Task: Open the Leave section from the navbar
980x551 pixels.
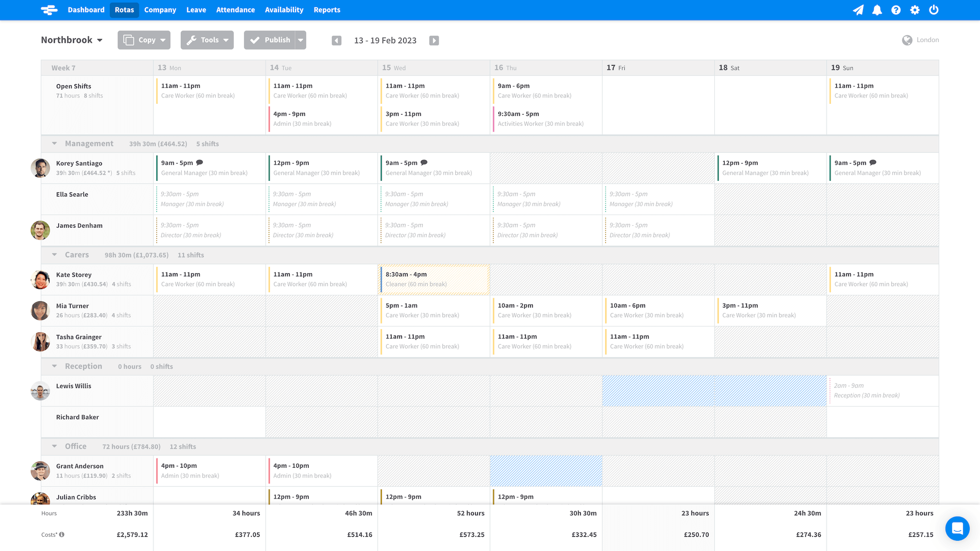Action: [x=196, y=10]
